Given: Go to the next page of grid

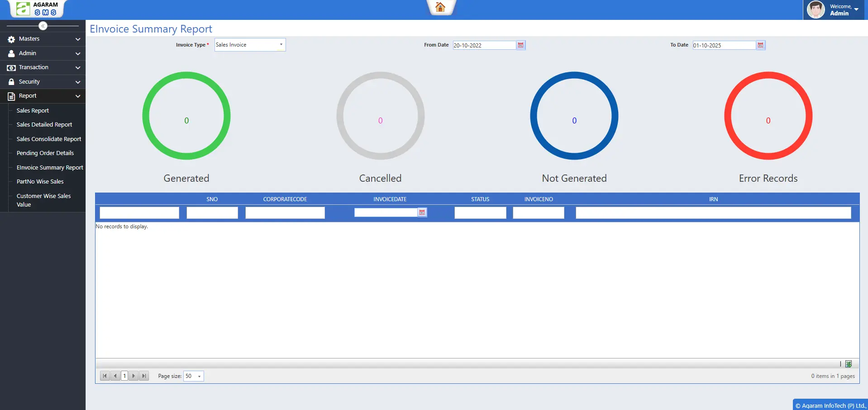Looking at the screenshot, I should [134, 376].
